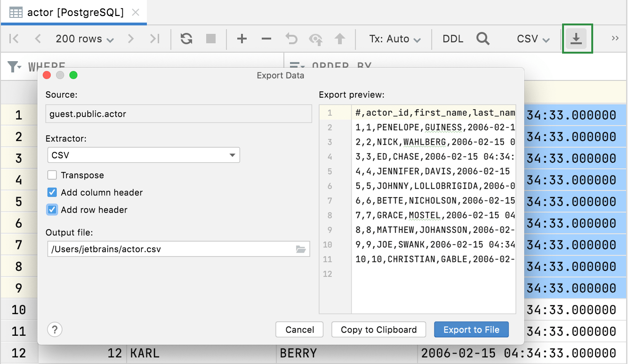
Task: Copy export output to clipboard
Action: pyautogui.click(x=378, y=330)
